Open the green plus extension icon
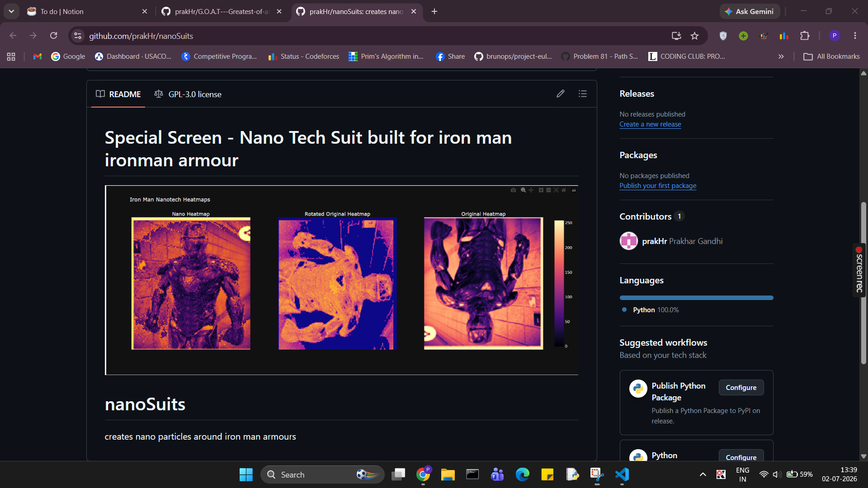Image resolution: width=868 pixels, height=488 pixels. [743, 36]
